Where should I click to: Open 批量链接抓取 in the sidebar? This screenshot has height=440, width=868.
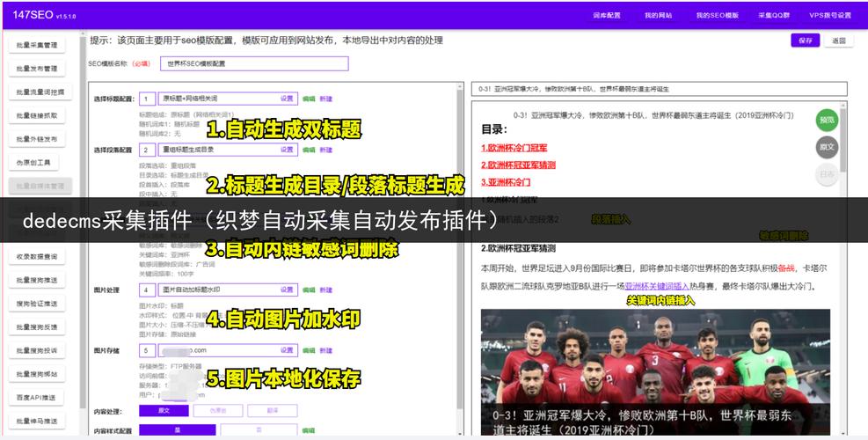[x=37, y=115]
